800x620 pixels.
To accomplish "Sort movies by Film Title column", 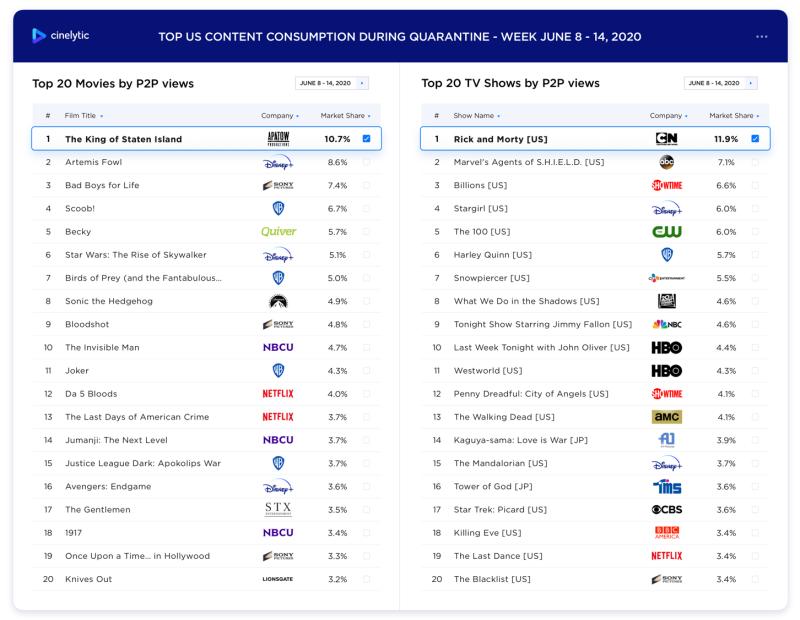I will (84, 116).
